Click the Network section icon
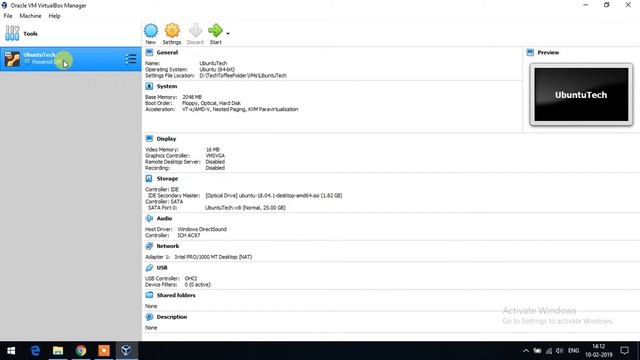This screenshot has height=360, width=640. (x=149, y=246)
